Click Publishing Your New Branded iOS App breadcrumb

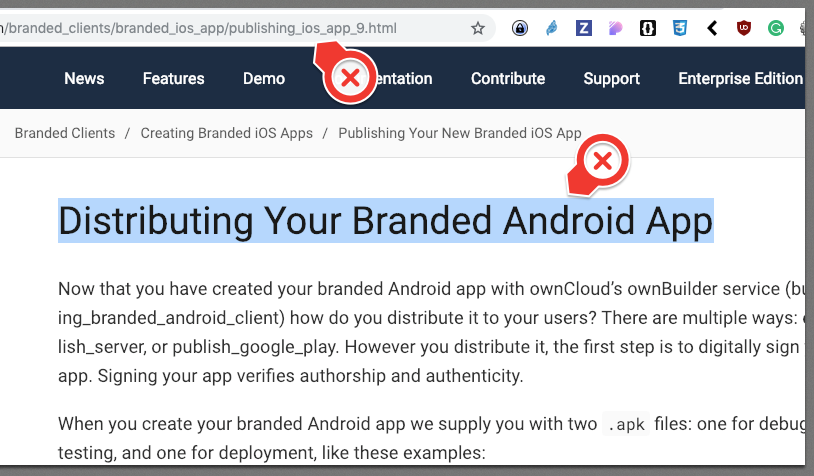pyautogui.click(x=460, y=133)
